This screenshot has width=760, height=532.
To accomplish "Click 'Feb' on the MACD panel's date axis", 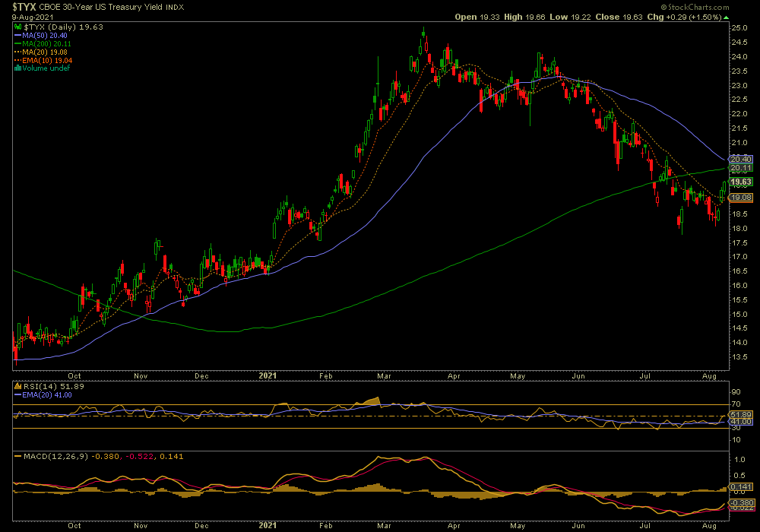I will (326, 526).
